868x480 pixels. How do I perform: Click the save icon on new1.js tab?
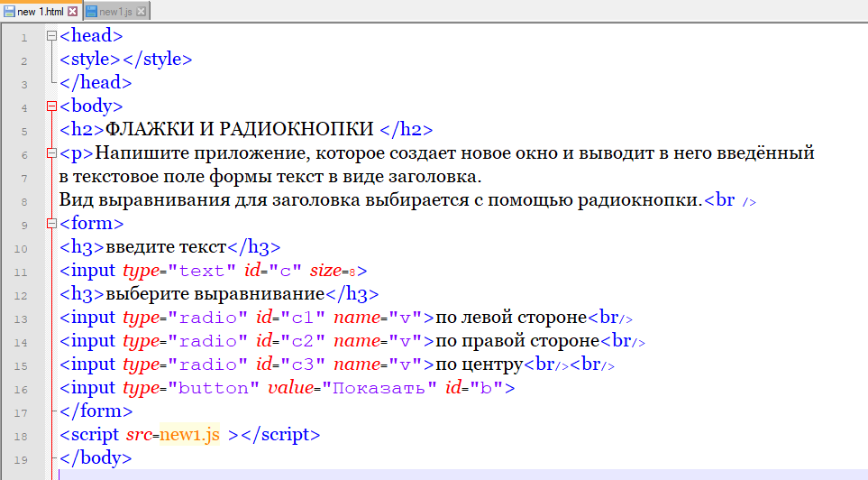point(91,11)
